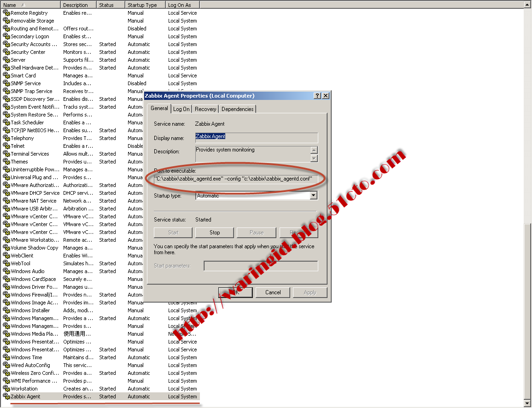Click the Themes service icon

(6, 162)
